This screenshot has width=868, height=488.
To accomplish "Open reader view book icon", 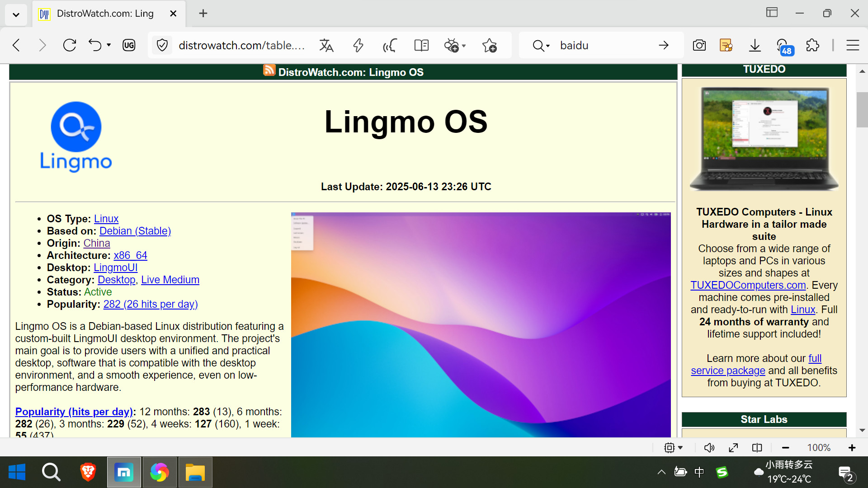I will [x=421, y=45].
